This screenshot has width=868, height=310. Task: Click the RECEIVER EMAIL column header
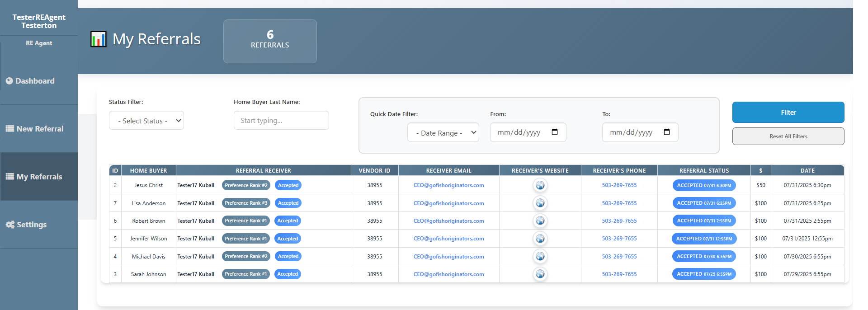coord(448,171)
